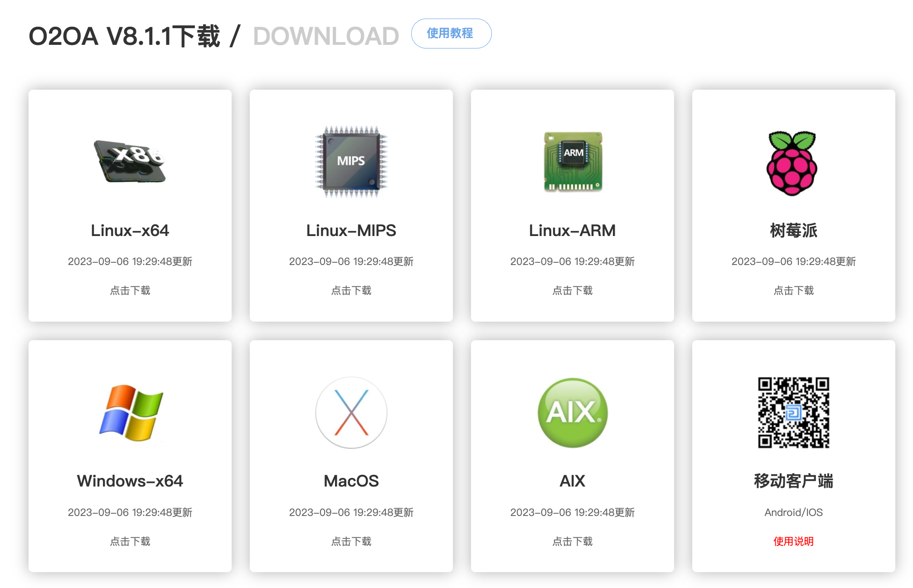913x588 pixels.
Task: Click the MIPS processor icon
Action: 351,162
